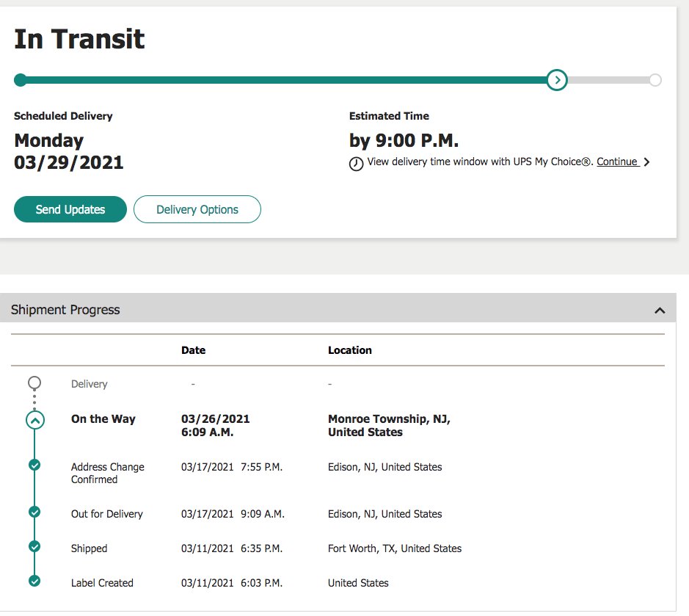
Task: Click the Address Change Confirmed entry
Action: [x=108, y=473]
